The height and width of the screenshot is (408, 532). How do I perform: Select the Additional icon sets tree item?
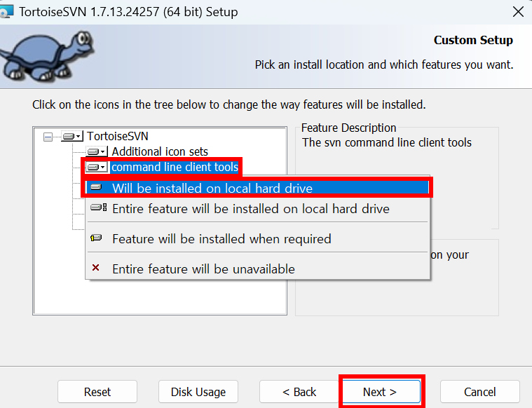(x=160, y=151)
